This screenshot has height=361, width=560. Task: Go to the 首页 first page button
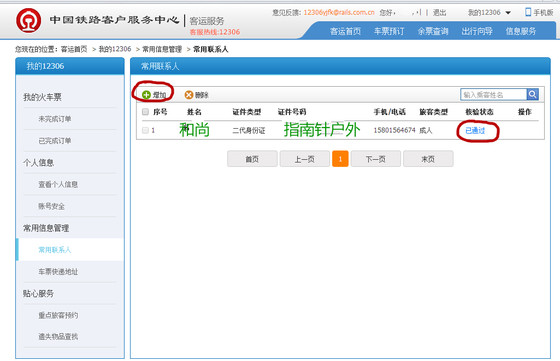coord(252,159)
